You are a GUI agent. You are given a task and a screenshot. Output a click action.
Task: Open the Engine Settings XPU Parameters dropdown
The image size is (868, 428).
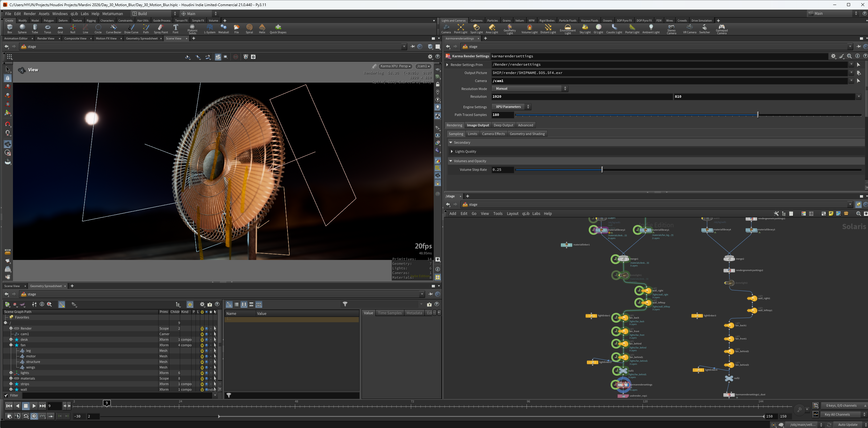[x=511, y=107]
